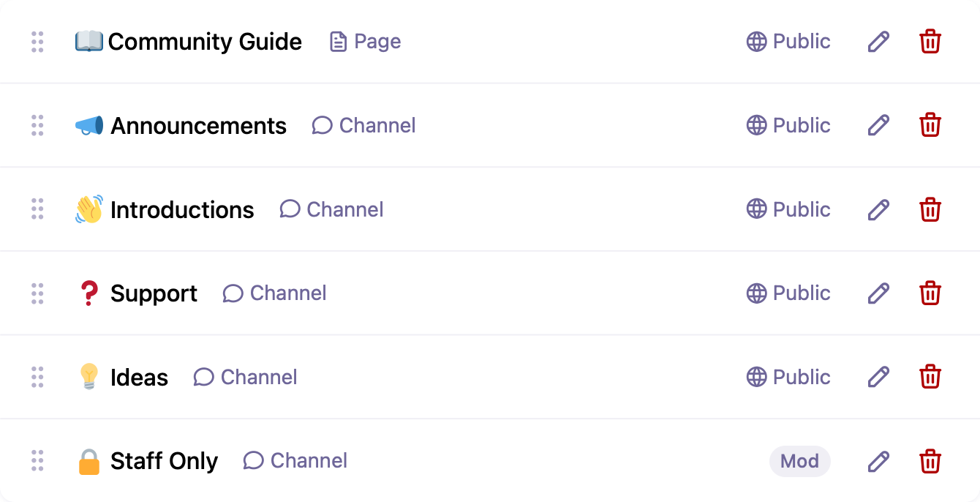Delete the Announcements channel
This screenshot has height=502, width=980.
point(930,125)
